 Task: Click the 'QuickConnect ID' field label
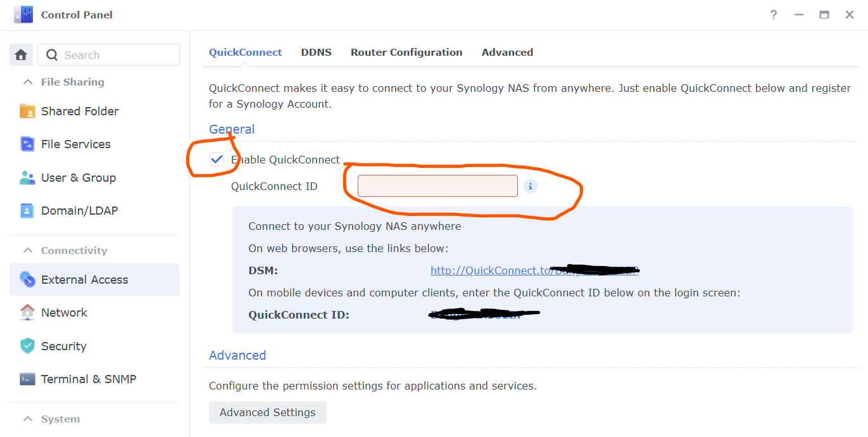(x=274, y=186)
